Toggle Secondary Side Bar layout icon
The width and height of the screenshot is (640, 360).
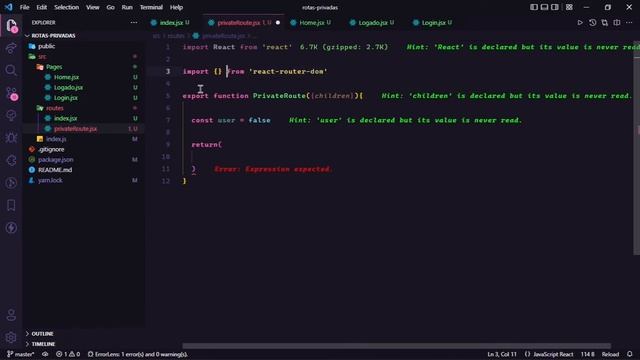(555, 7)
